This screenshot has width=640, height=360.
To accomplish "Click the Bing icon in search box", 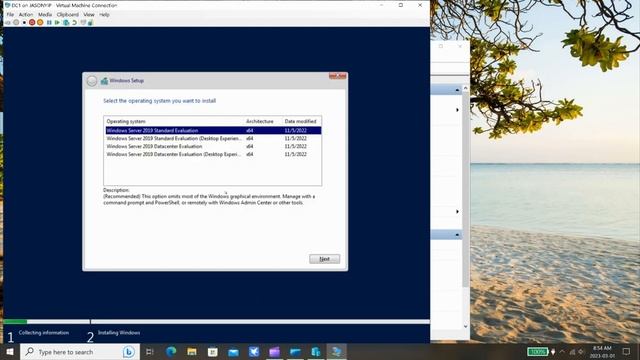I will point(129,351).
